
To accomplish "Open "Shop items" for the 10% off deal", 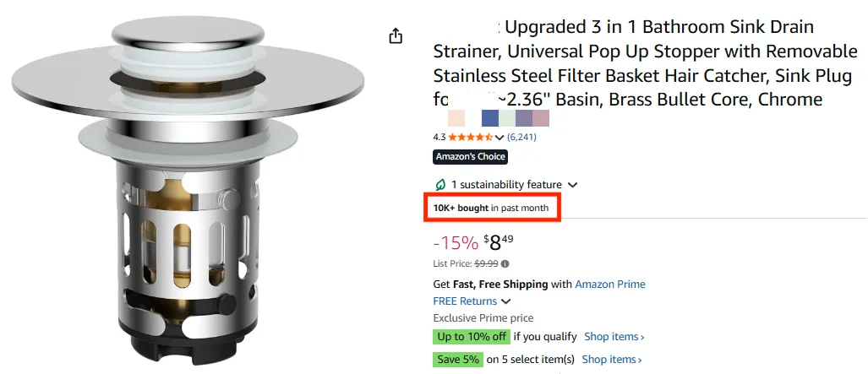I will [x=614, y=337].
